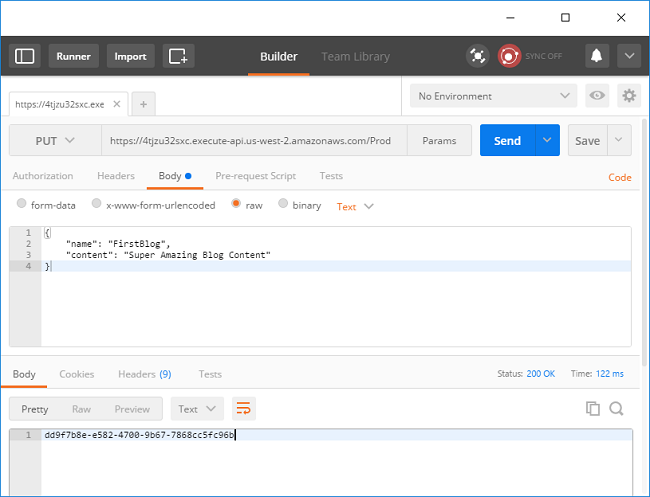Switch to the Team Library tab
The image size is (650, 497).
[x=355, y=56]
